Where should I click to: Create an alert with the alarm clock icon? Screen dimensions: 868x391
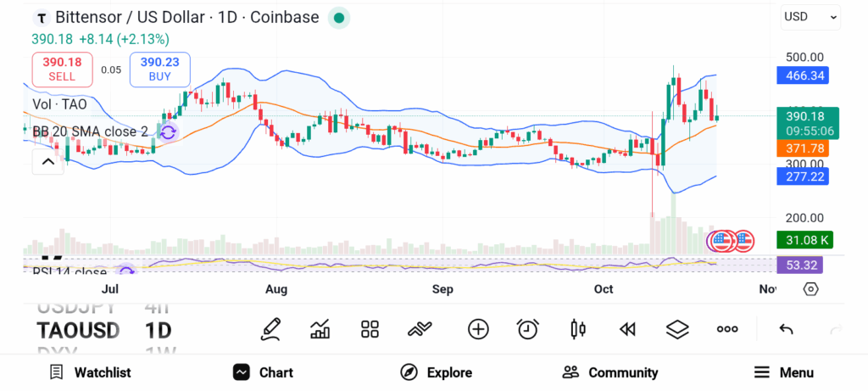(528, 329)
